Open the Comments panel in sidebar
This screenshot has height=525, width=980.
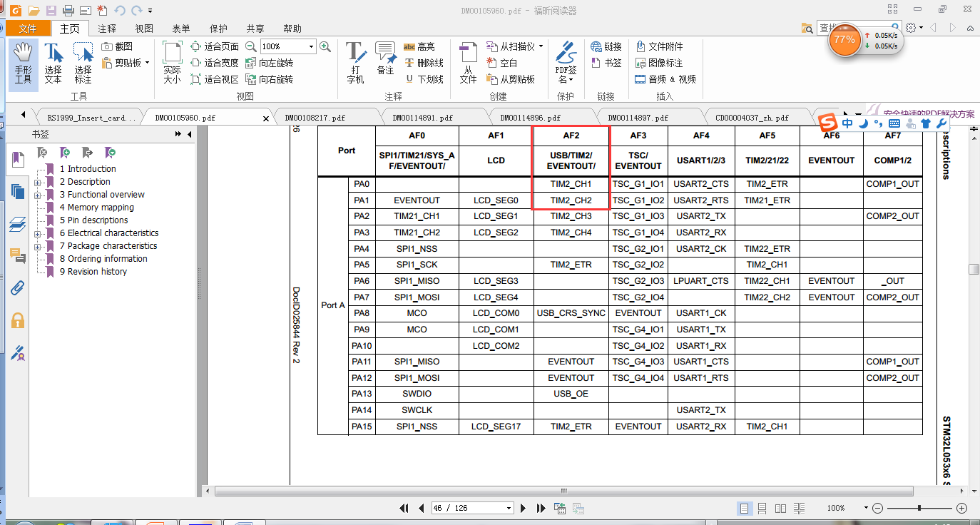(18, 255)
